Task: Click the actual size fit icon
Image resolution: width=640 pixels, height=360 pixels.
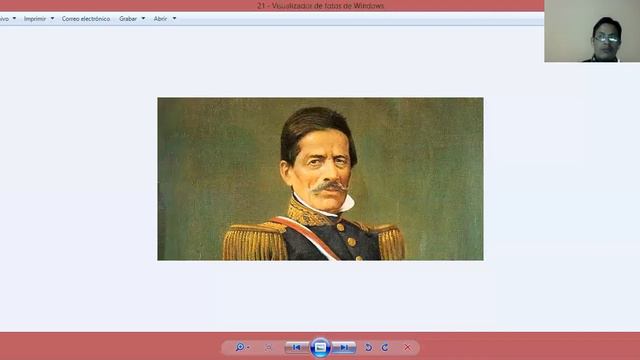Action: click(x=268, y=347)
